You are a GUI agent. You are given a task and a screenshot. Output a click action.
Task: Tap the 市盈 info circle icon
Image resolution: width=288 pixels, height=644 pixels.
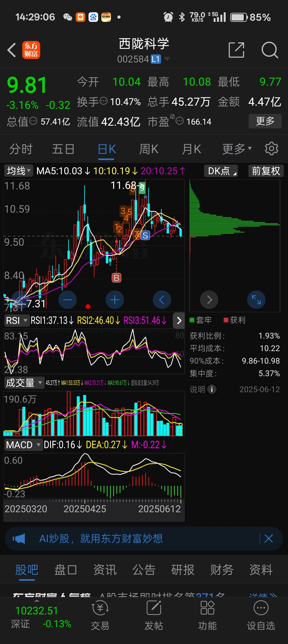point(180,121)
